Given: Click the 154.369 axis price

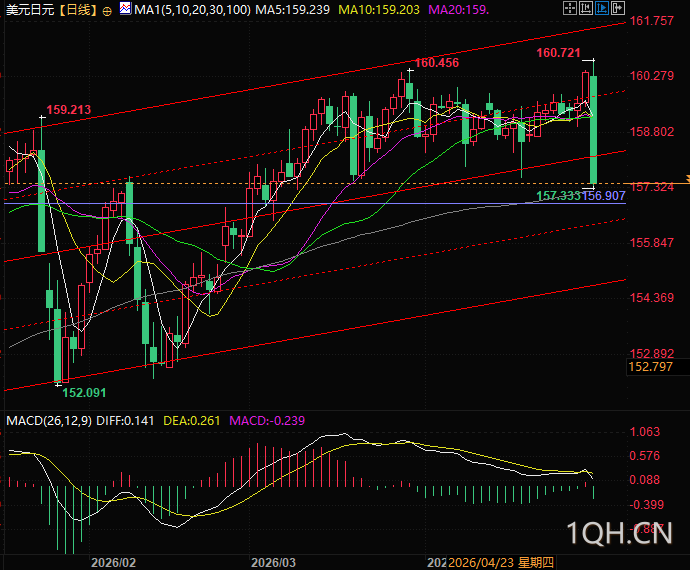Looking at the screenshot, I should coord(652,298).
